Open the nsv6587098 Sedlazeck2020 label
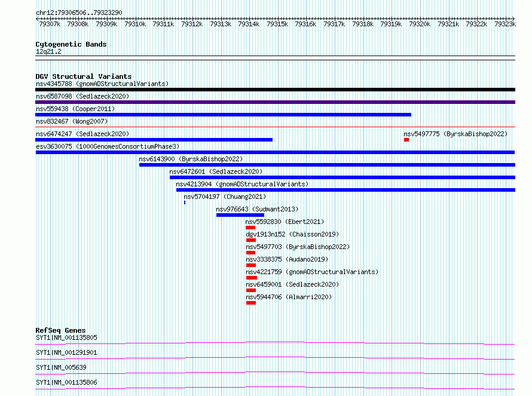Viewport: 532px width, 396px height. tap(82, 96)
